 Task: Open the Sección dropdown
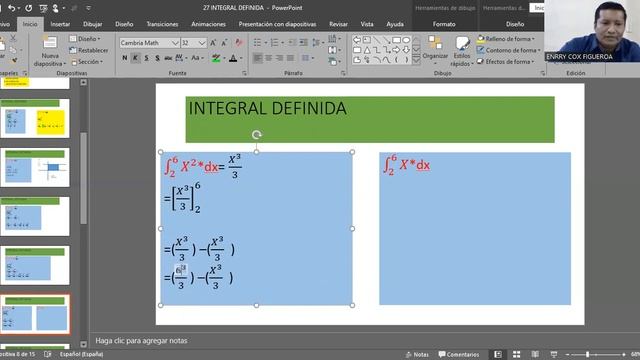(x=87, y=62)
